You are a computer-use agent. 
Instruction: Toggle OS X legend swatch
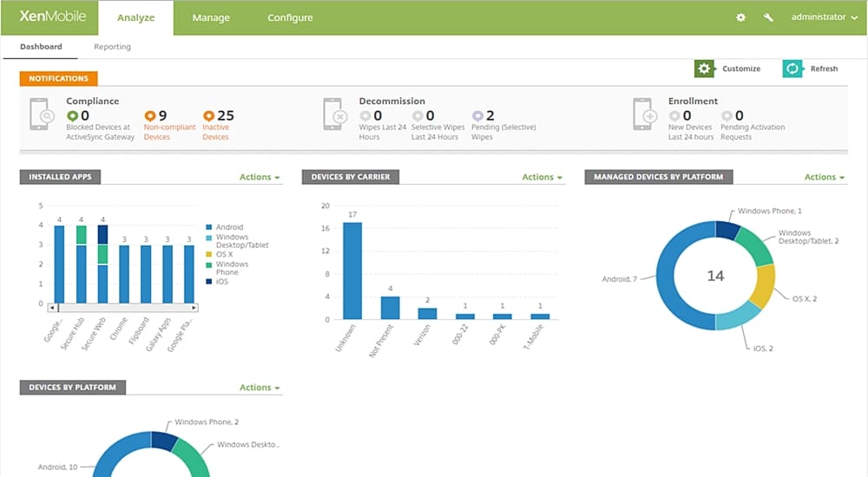pyautogui.click(x=208, y=254)
